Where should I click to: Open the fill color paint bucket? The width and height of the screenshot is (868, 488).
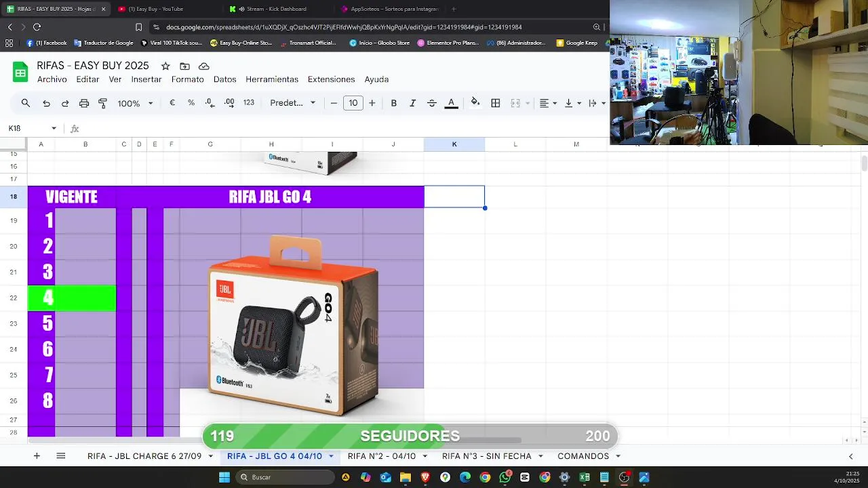pos(475,102)
